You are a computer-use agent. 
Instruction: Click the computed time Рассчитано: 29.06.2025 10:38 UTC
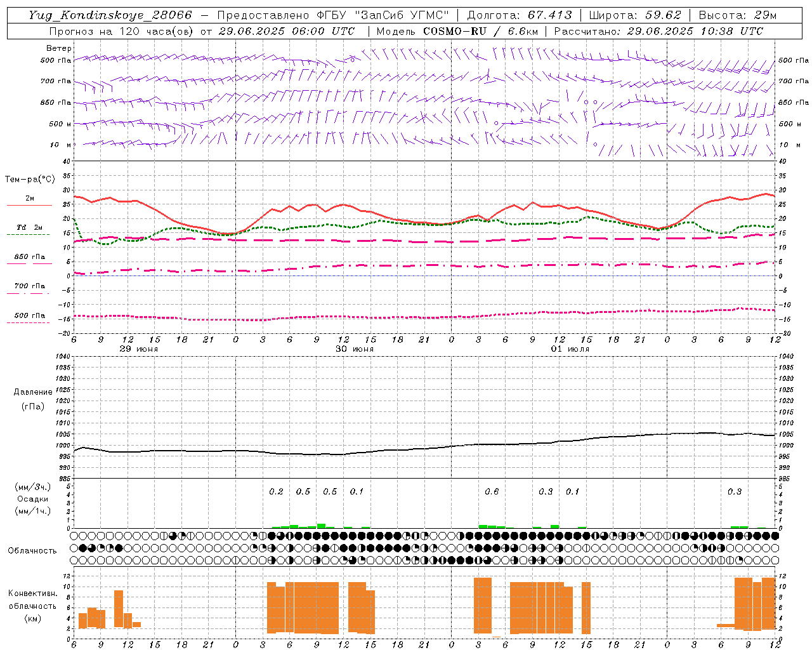pyautogui.click(x=658, y=31)
